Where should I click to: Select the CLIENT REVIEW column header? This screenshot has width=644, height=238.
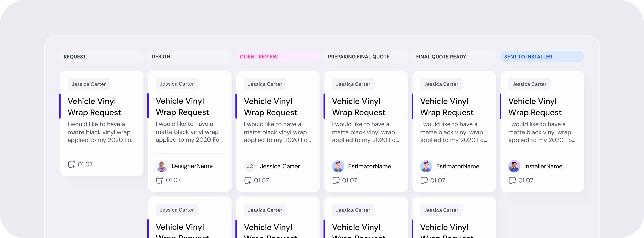point(259,57)
